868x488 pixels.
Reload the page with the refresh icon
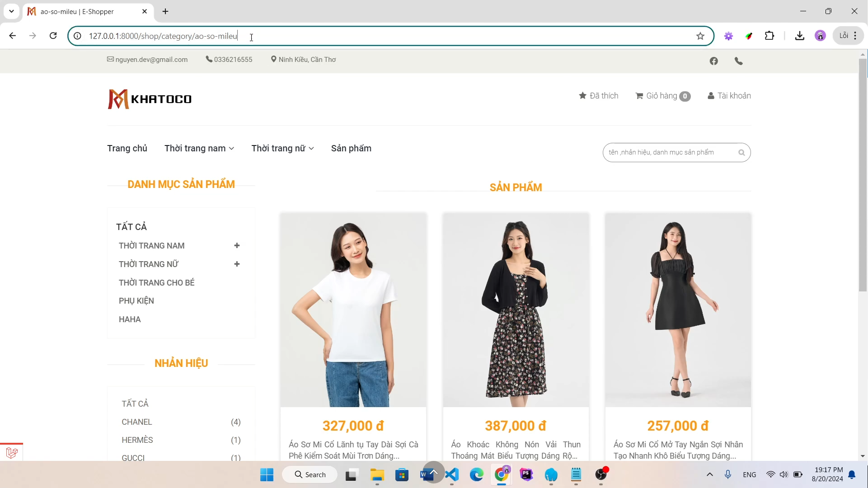[x=53, y=36]
